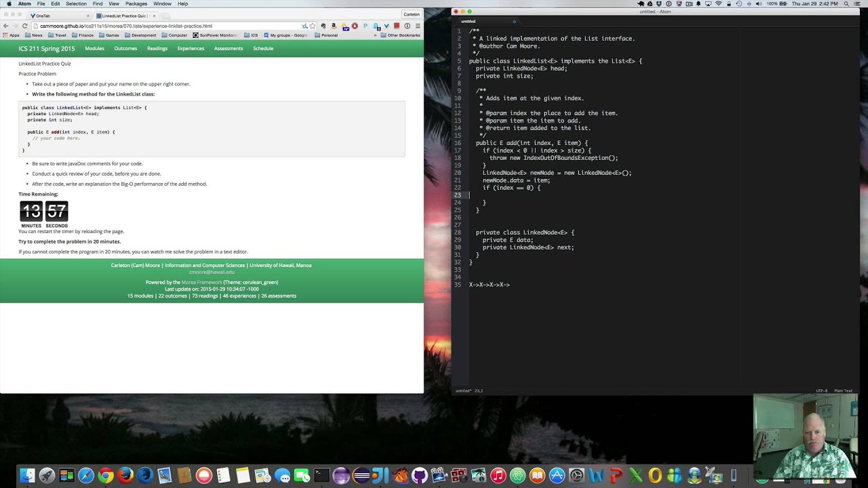
Task: Open Firefox from the Dock
Action: (x=125, y=476)
